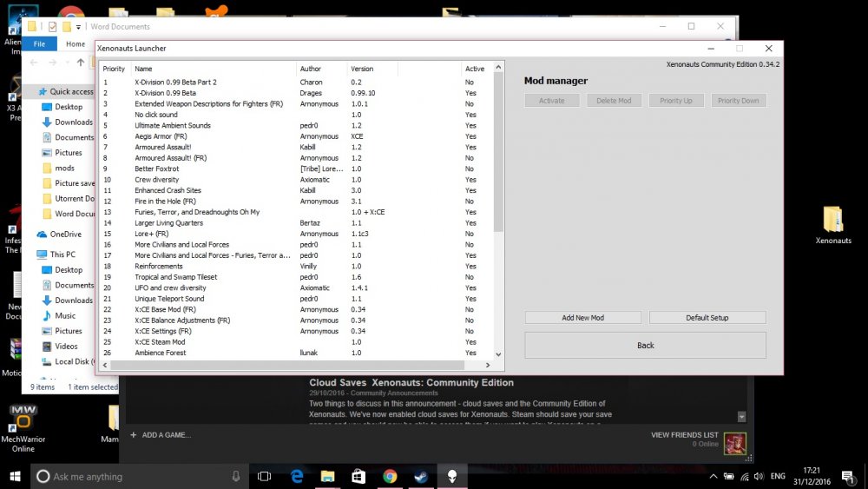Select the Reinforcements mod row
The image size is (868, 489).
tap(296, 267)
